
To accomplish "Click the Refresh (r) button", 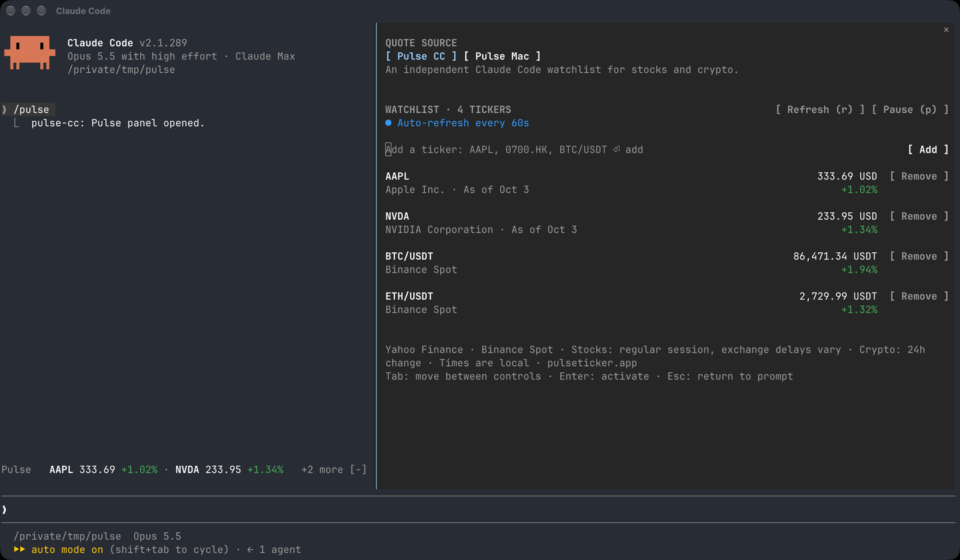I will pos(820,110).
